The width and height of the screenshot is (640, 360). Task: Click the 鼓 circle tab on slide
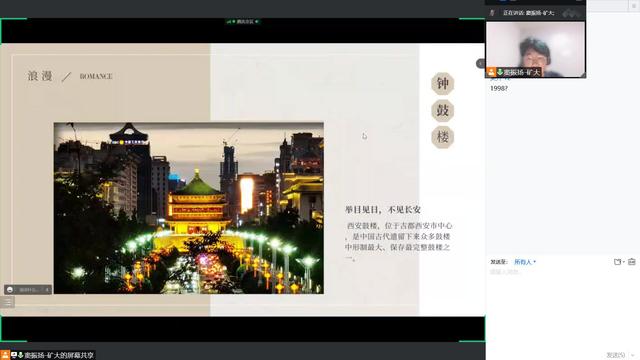click(442, 110)
